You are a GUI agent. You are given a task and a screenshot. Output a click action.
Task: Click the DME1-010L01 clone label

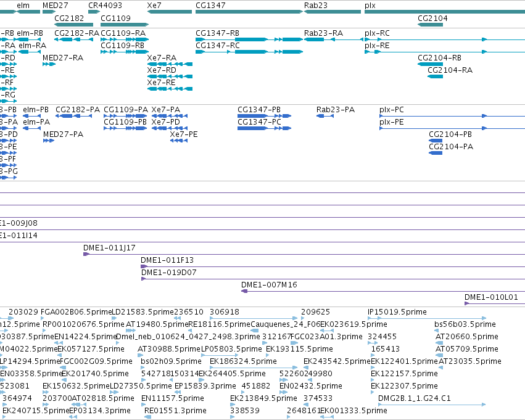(x=491, y=297)
